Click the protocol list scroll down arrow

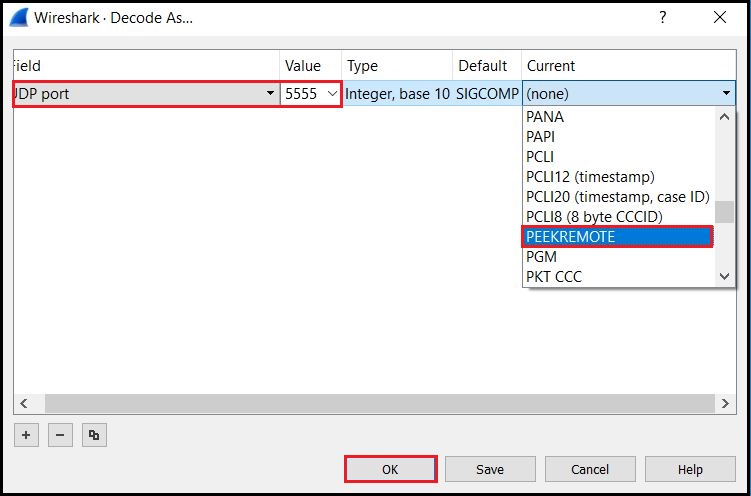pyautogui.click(x=725, y=277)
